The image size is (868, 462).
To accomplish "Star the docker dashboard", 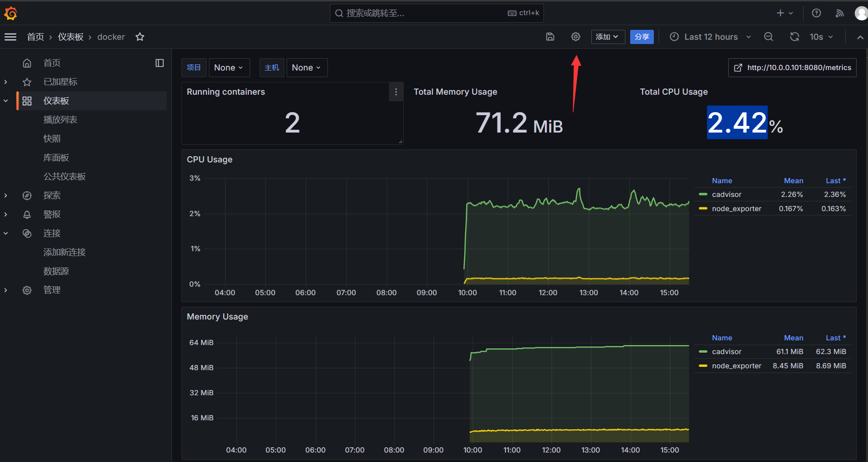I will tap(140, 37).
